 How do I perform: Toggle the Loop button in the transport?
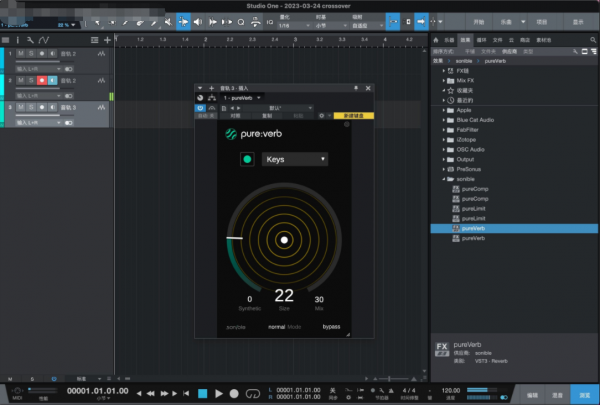253,393
